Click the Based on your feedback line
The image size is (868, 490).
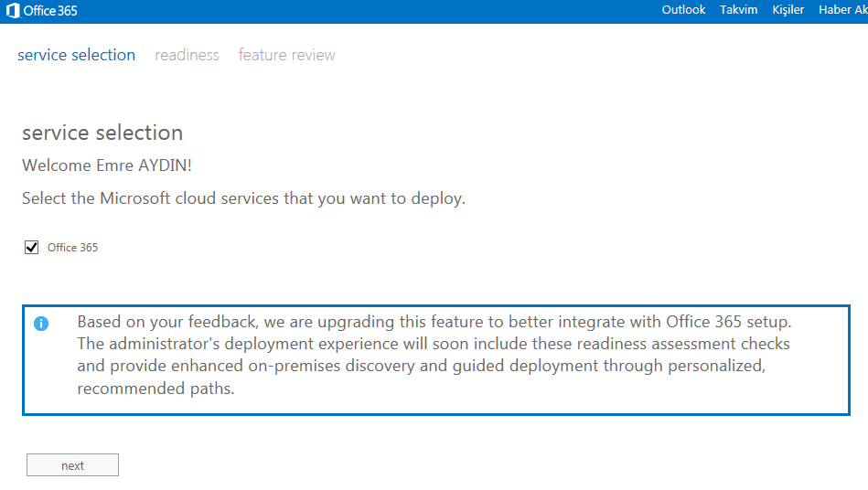[x=434, y=321]
